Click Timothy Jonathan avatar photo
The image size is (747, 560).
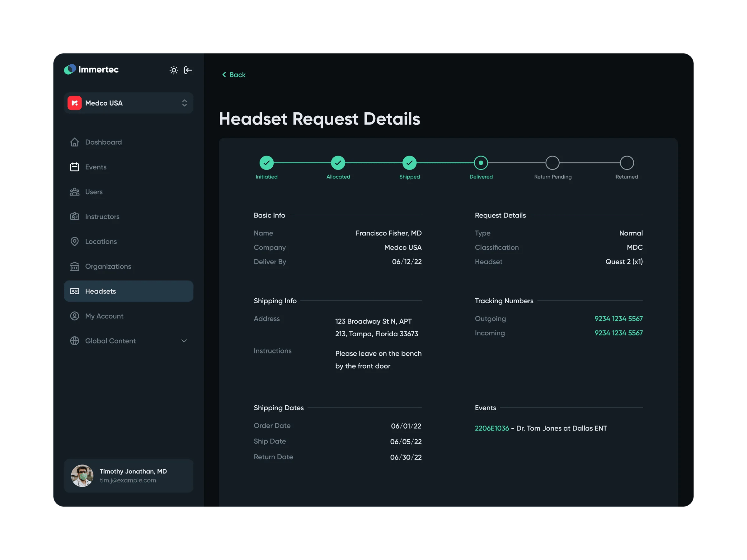click(x=82, y=476)
